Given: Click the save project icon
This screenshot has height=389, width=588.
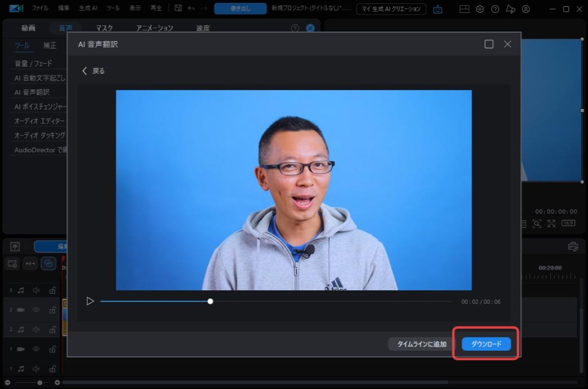Looking at the screenshot, I should tap(177, 8).
